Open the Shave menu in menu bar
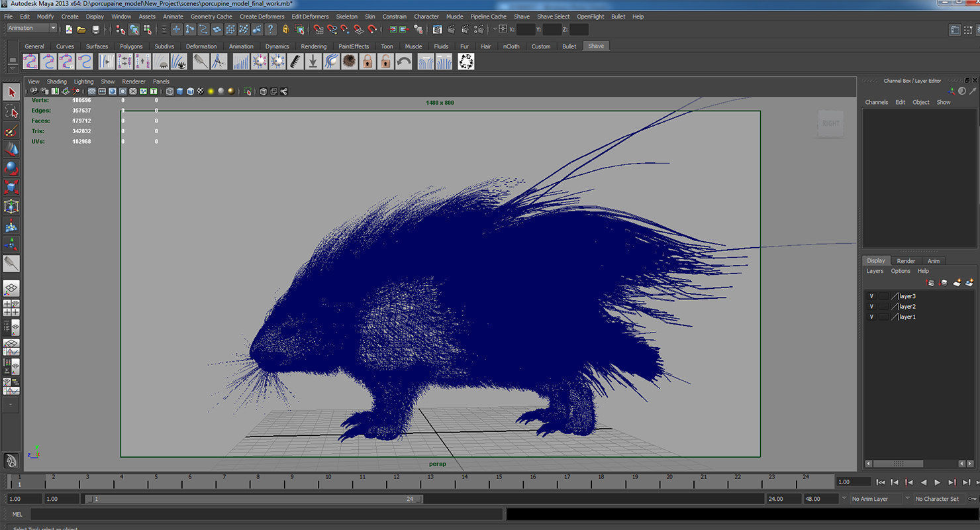 click(x=521, y=17)
